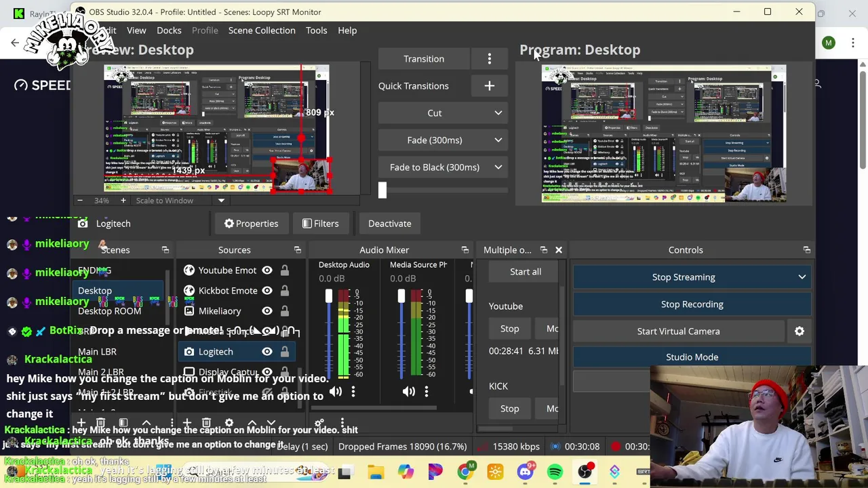Hide the Mikeliaory image source
Image resolution: width=868 pixels, height=488 pixels.
(267, 311)
